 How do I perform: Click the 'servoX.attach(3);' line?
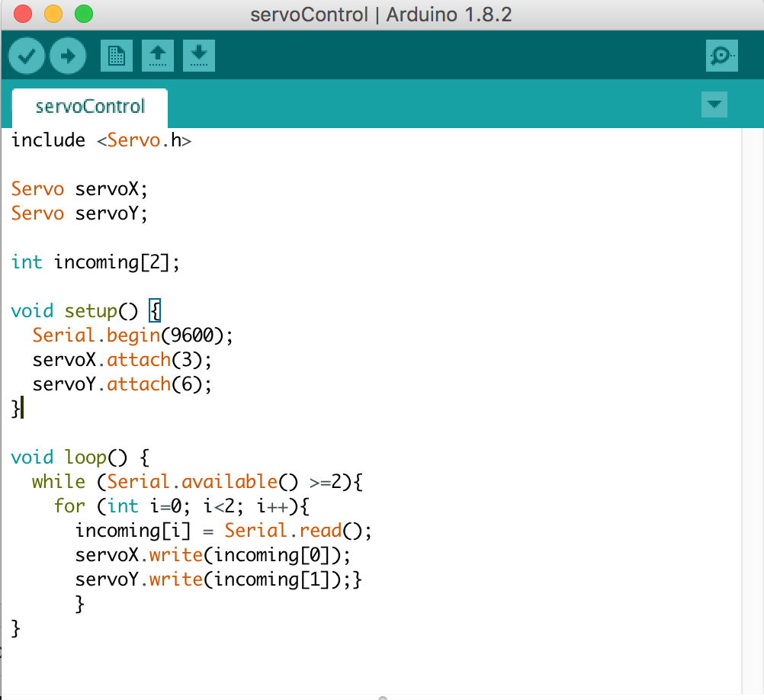pyautogui.click(x=122, y=360)
